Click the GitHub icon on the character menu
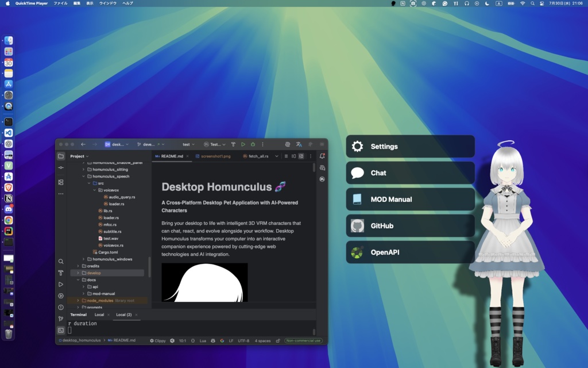588x368 pixels. coord(357,225)
